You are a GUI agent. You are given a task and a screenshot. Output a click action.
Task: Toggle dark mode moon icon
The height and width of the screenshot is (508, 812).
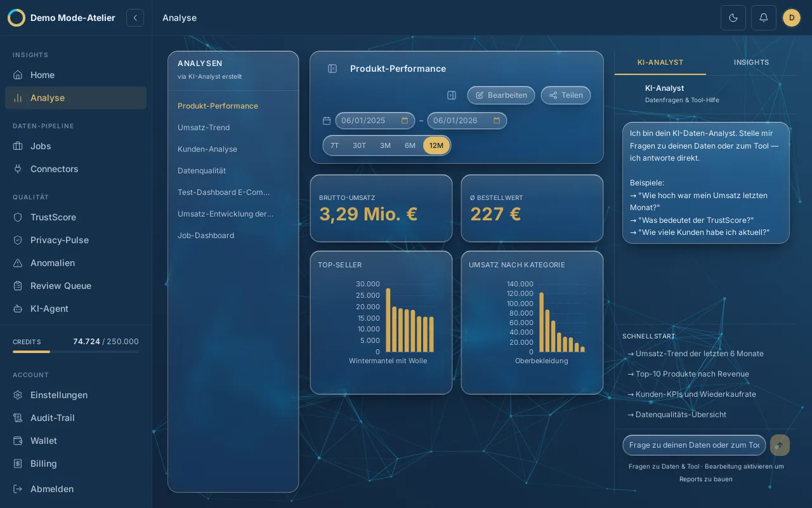tap(733, 18)
